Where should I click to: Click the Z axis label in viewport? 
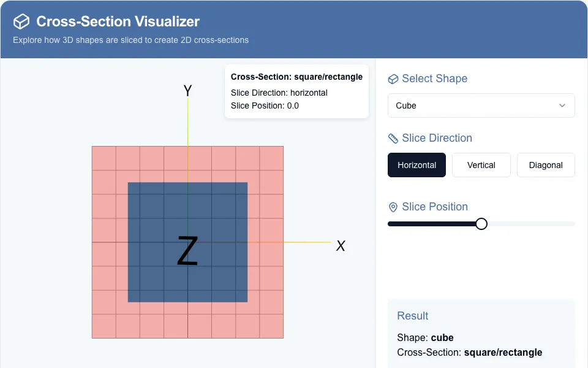(x=187, y=251)
